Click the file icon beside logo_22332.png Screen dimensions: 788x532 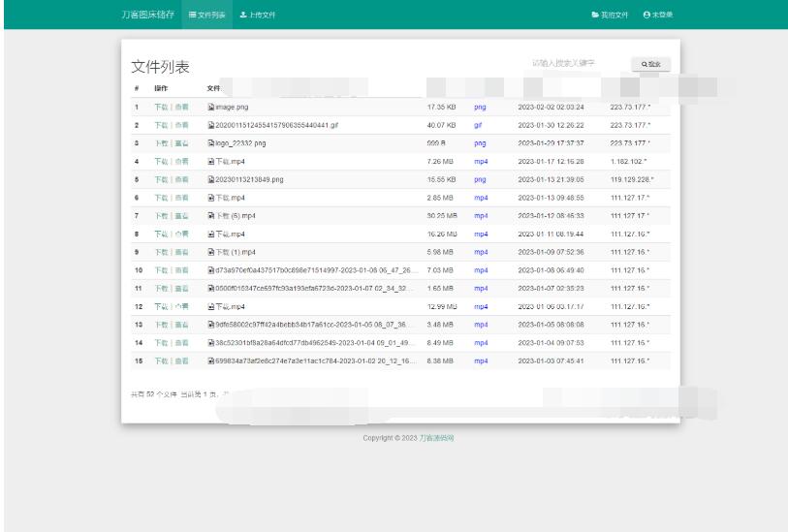[210, 143]
